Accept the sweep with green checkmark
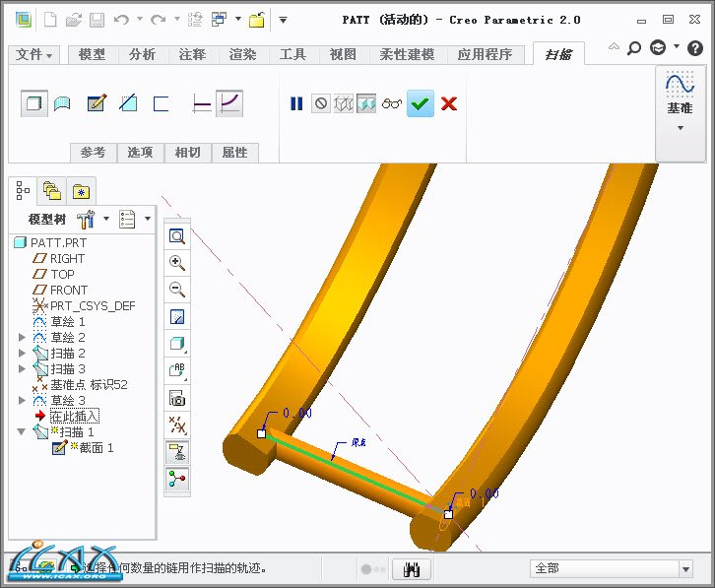715x588 pixels. click(x=421, y=103)
